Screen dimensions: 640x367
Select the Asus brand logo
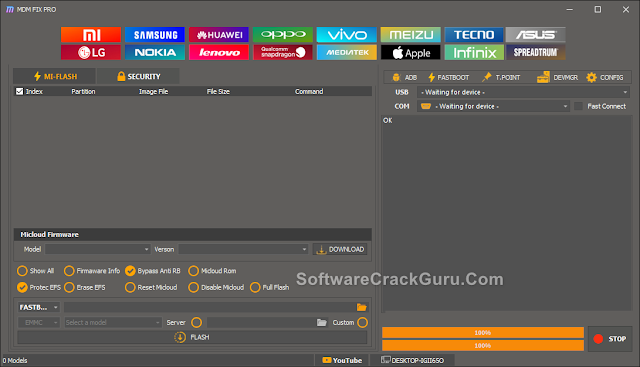click(536, 35)
